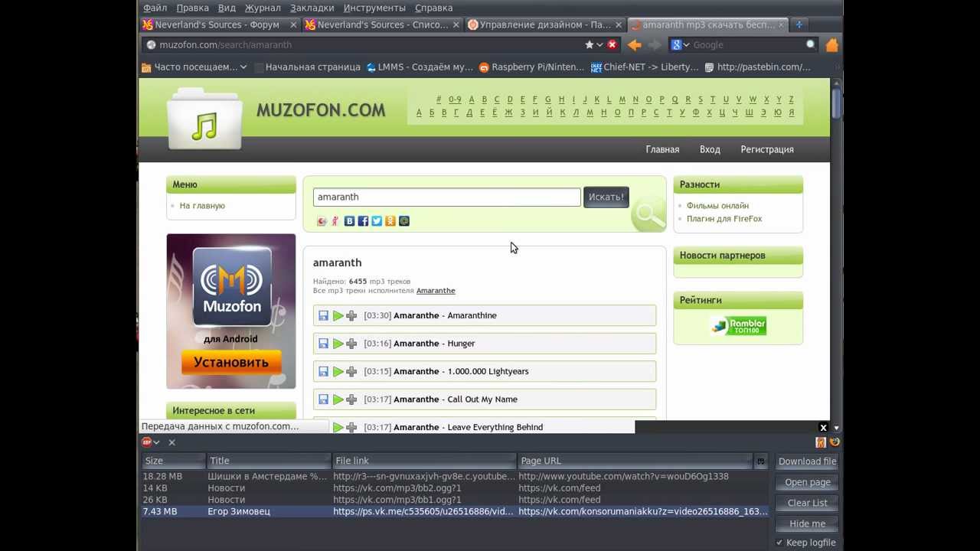The height and width of the screenshot is (551, 980).
Task: Click the Фильмы онлайн link
Action: pyautogui.click(x=717, y=206)
